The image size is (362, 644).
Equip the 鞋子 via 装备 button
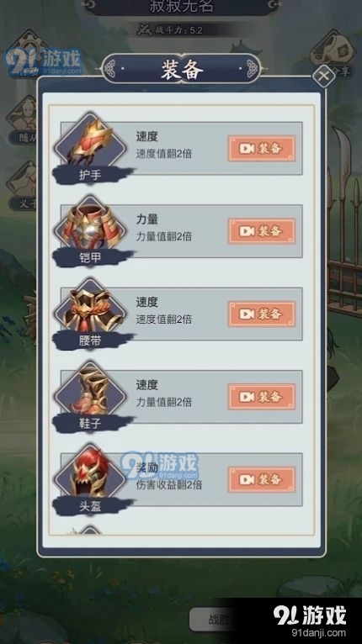pos(262,397)
